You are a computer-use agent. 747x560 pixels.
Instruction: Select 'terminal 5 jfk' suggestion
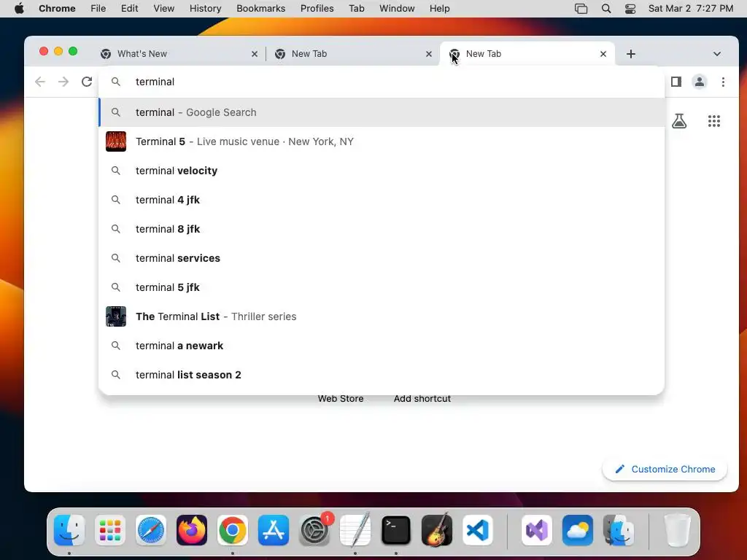coord(382,287)
